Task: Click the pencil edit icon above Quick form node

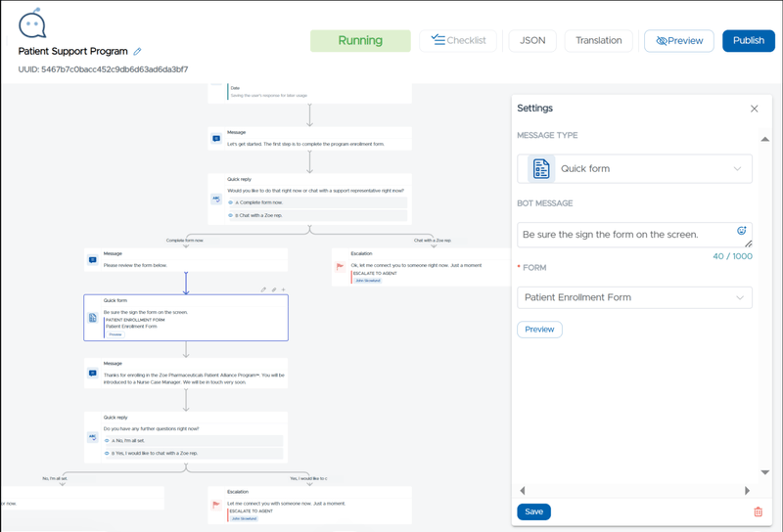Action: click(263, 289)
